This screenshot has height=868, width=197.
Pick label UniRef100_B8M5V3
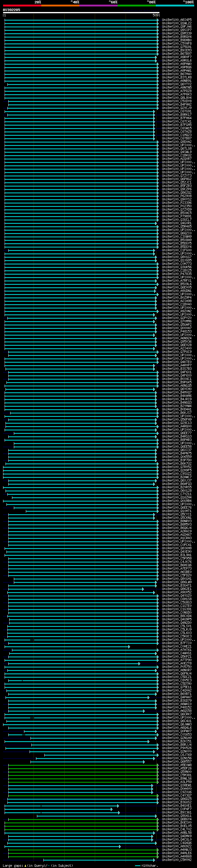[x=177, y=524]
